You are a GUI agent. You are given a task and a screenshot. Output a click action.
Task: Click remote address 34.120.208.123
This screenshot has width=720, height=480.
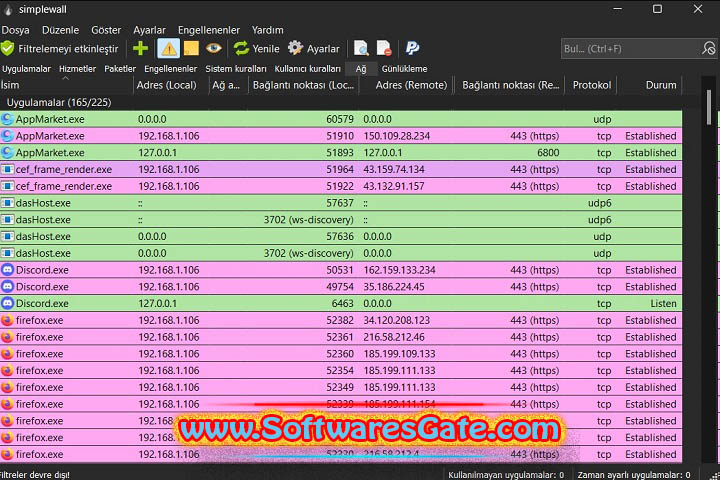(x=397, y=320)
